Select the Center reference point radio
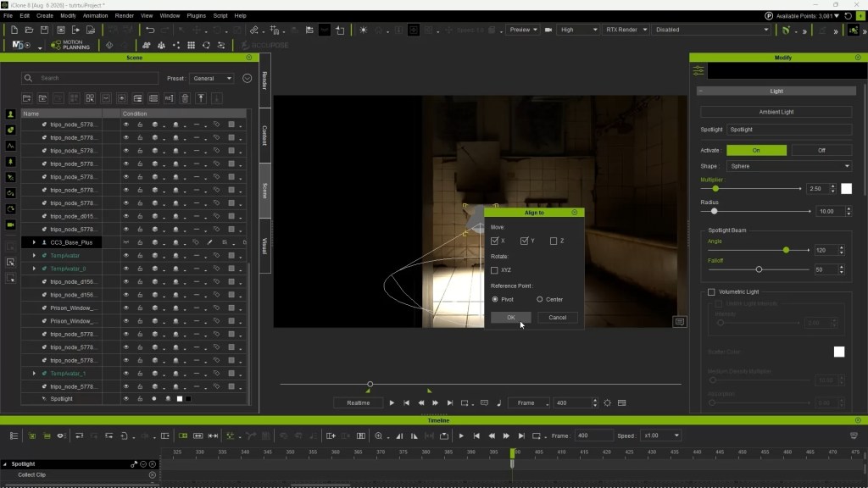This screenshot has height=488, width=868. point(540,299)
